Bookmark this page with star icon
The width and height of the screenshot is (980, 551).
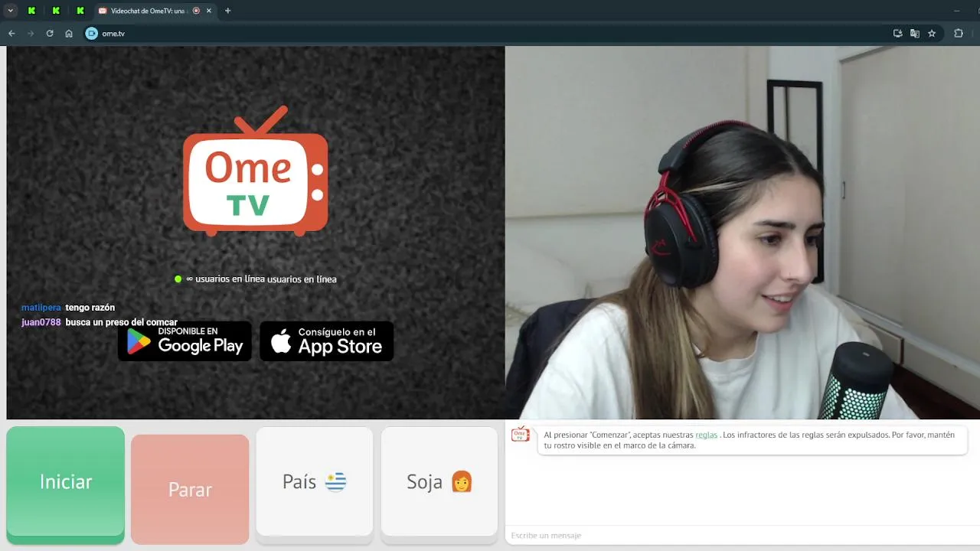click(932, 34)
